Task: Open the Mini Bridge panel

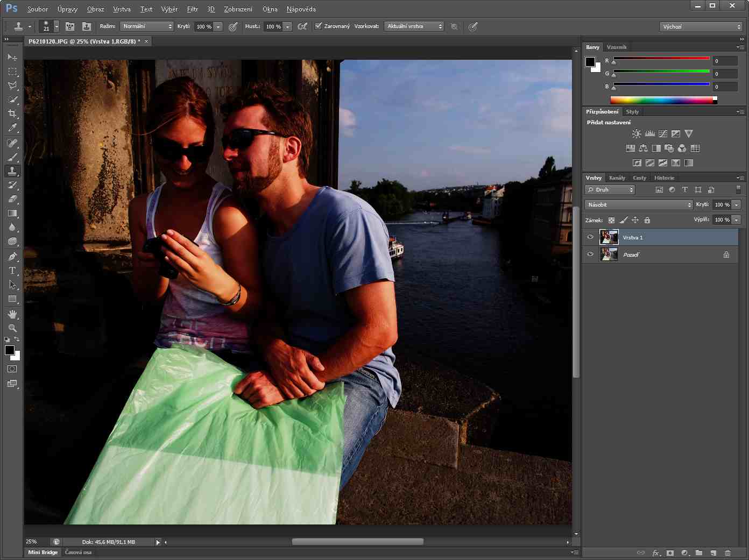Action: 43,552
